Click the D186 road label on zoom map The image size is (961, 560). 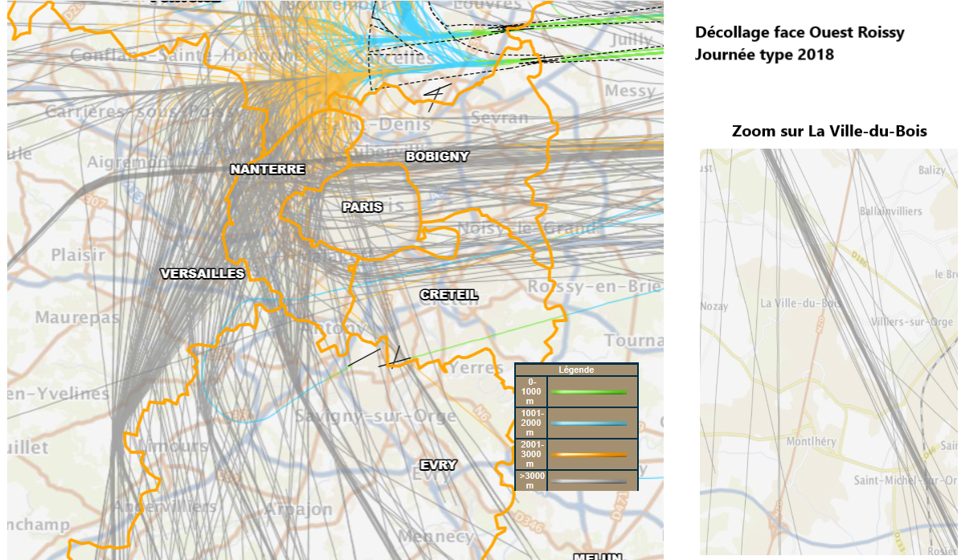click(859, 258)
